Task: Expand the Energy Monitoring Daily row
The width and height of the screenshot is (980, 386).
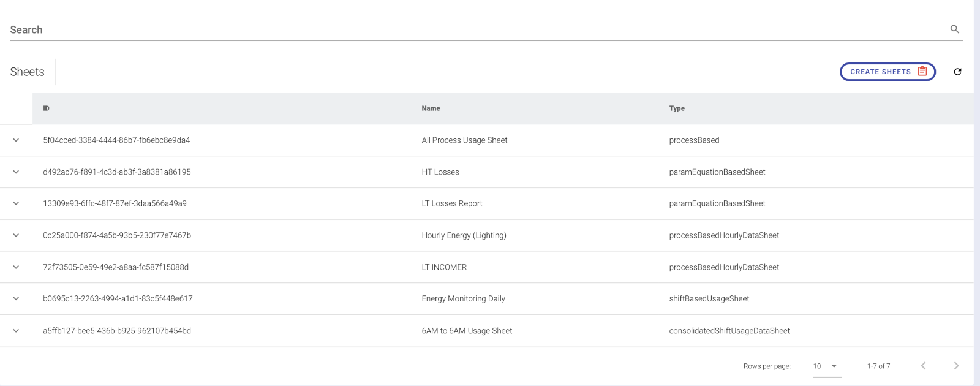Action: tap(16, 298)
